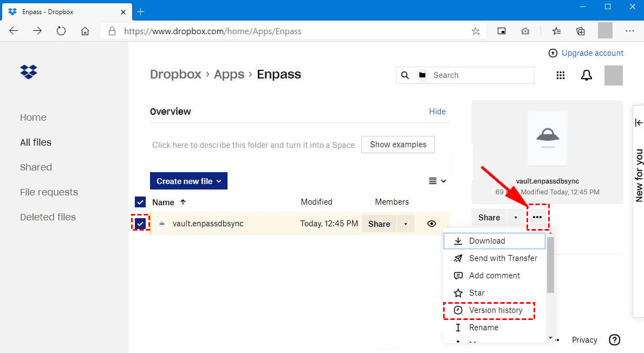
Task: Expand Share dropdown arrow in file row
Action: [x=406, y=224]
